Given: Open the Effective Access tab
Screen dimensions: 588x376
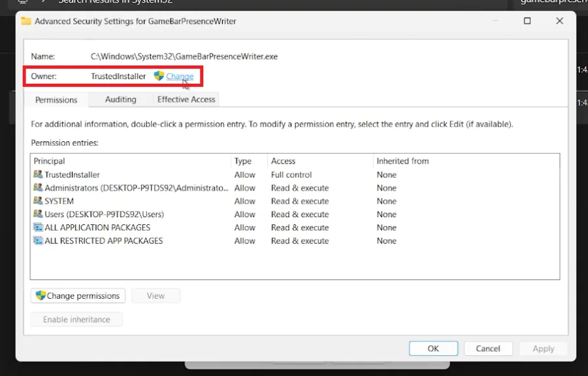Looking at the screenshot, I should 186,99.
